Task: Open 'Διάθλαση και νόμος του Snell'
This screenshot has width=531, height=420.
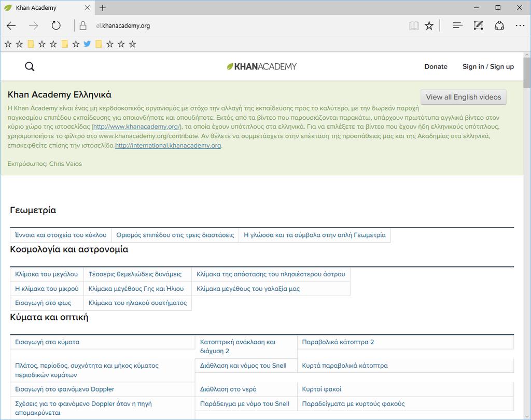Action: point(243,366)
